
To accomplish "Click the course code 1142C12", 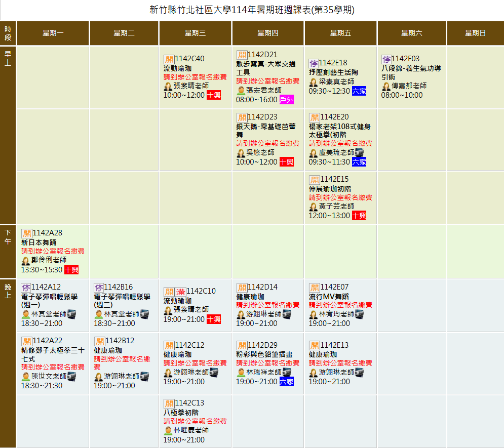I will tap(189, 345).
